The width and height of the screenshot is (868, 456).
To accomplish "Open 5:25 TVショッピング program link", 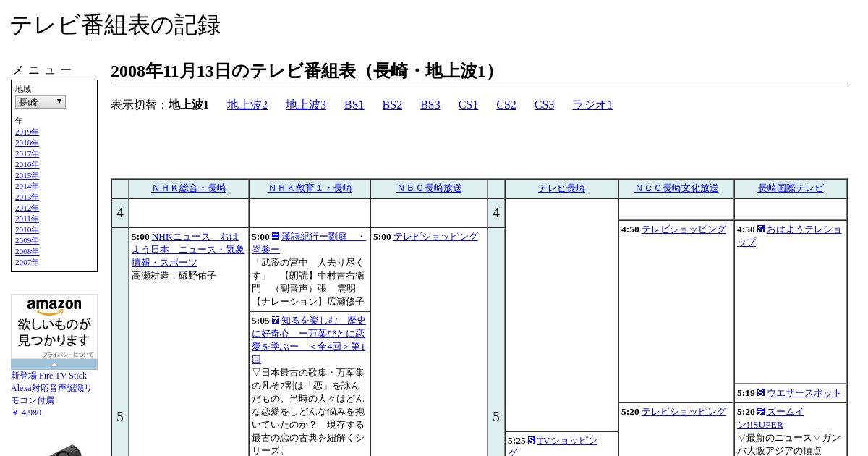I will 553,447.
